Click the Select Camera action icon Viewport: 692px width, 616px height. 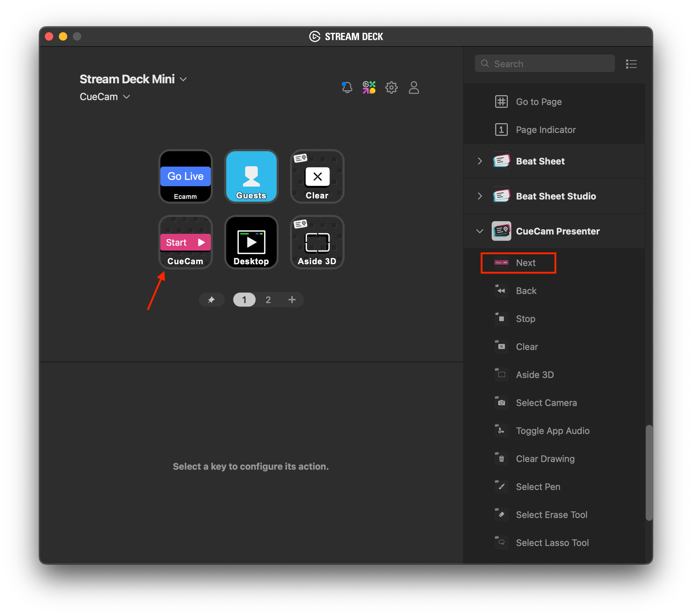coord(501,402)
